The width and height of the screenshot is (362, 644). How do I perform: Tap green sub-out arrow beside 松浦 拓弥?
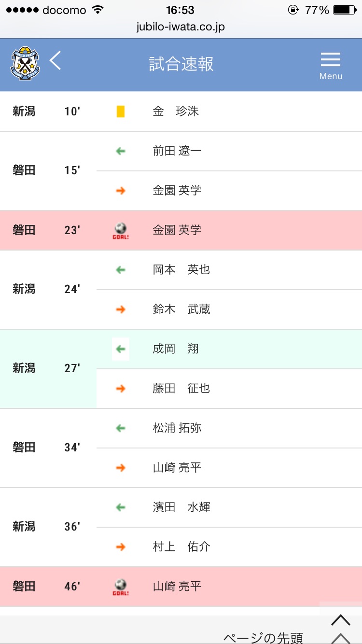121,428
